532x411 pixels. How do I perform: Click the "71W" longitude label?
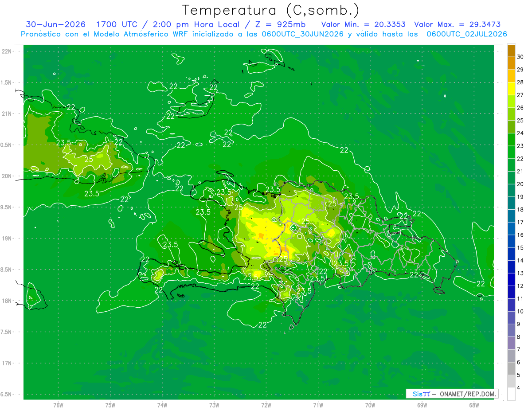click(x=318, y=405)
